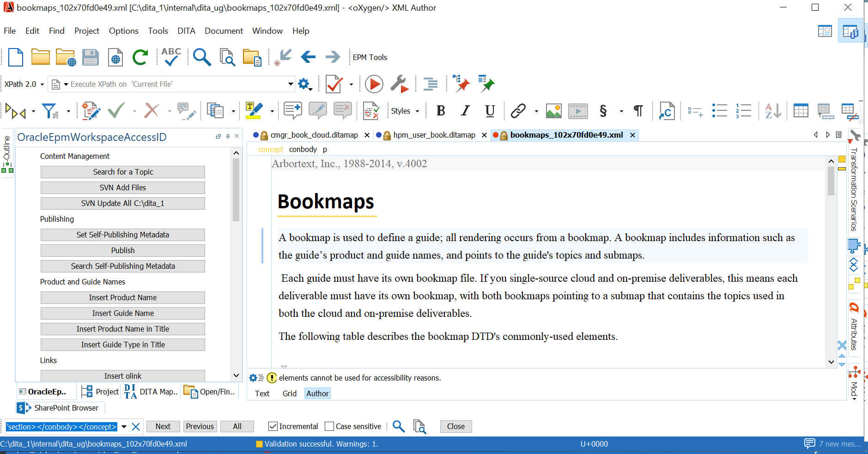
Task: Switch to cmgr_book_cloud.ditamap tab
Action: [x=314, y=135]
